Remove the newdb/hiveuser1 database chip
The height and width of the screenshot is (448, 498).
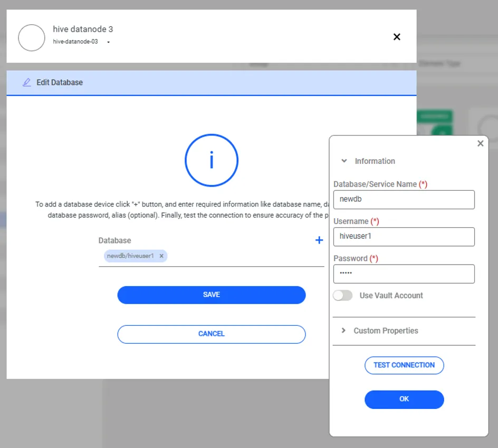(161, 256)
